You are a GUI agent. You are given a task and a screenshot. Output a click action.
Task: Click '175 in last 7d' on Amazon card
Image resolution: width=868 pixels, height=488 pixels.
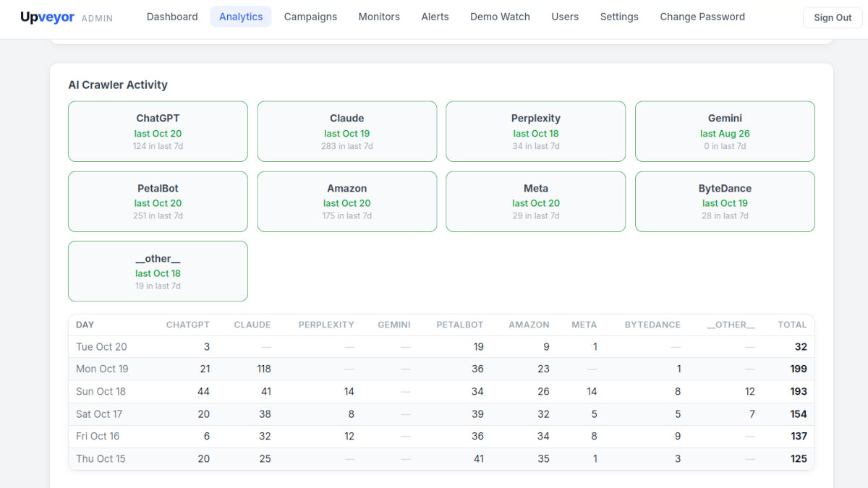(347, 216)
